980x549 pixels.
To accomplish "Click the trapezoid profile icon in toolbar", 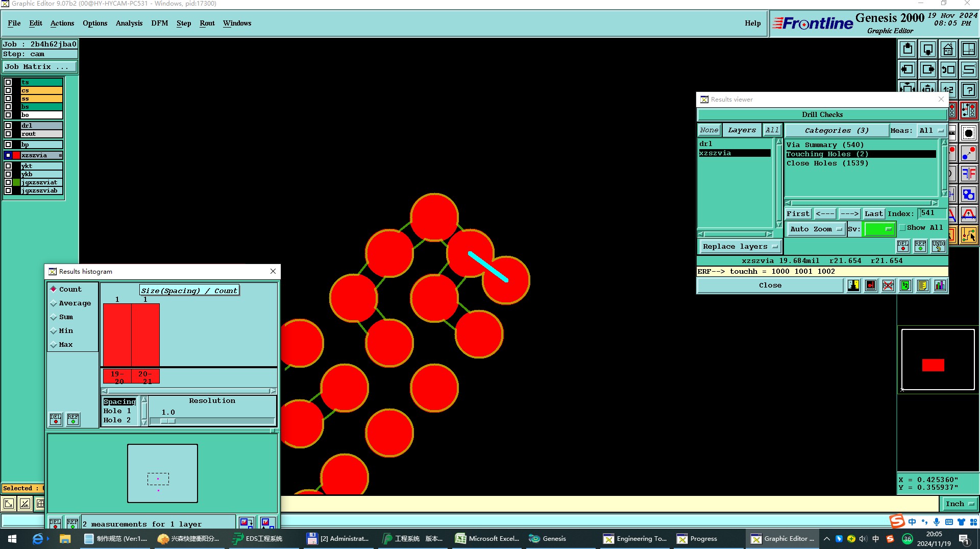I will [969, 214].
